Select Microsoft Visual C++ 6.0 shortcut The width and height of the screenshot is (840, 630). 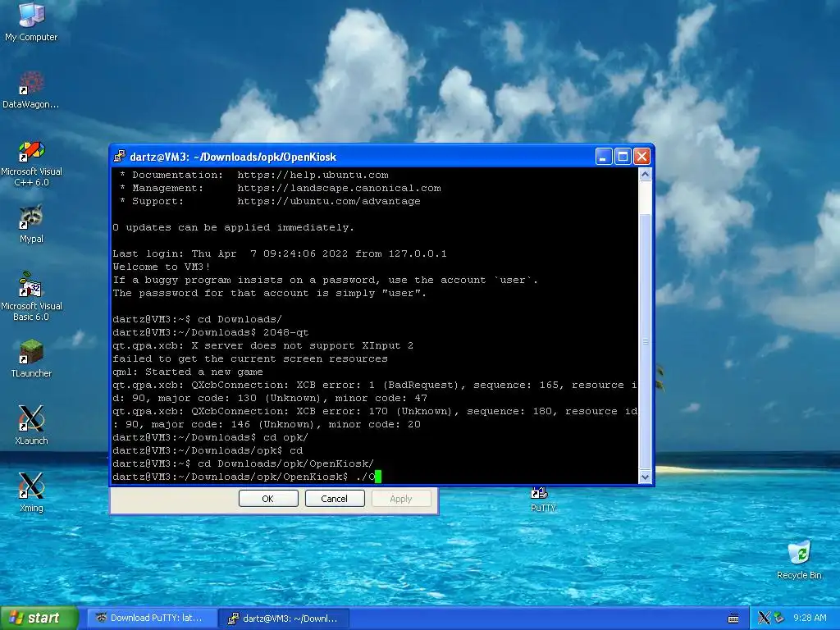coord(31,163)
